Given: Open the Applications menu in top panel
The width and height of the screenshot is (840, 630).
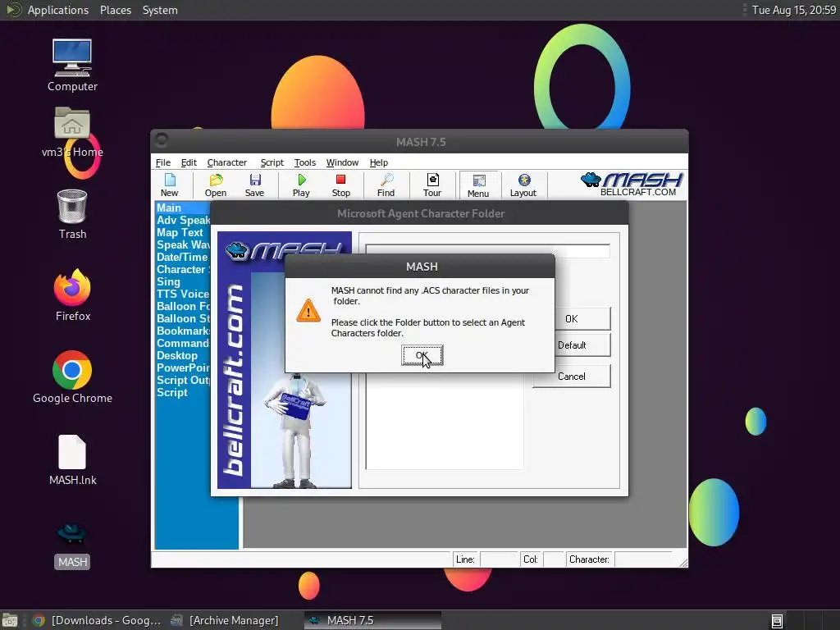Looking at the screenshot, I should point(58,10).
